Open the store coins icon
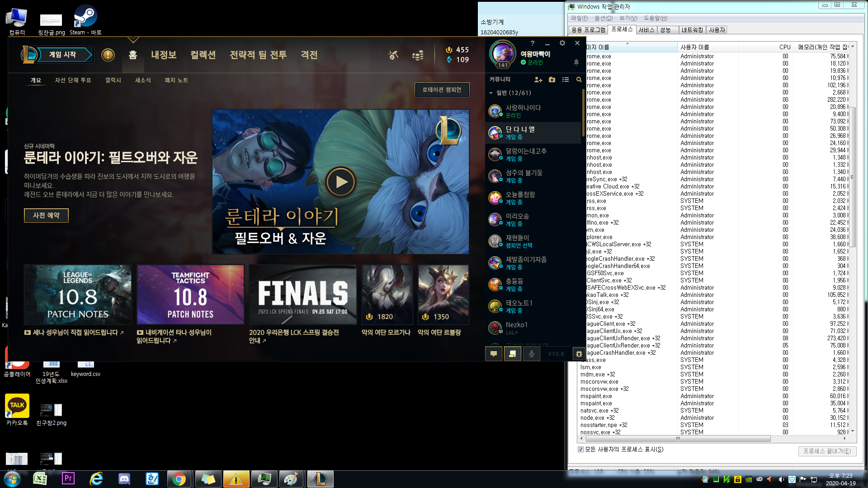The image size is (868, 488). point(418,55)
